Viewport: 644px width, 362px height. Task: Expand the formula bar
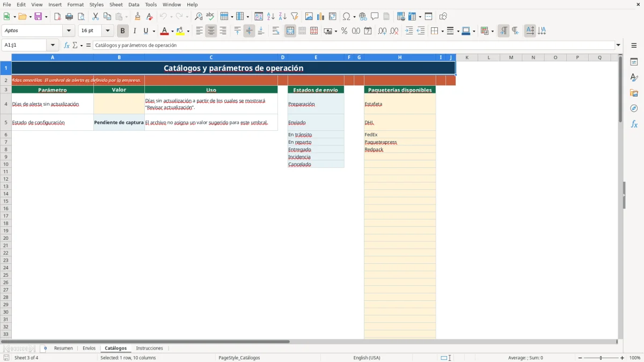(x=618, y=46)
